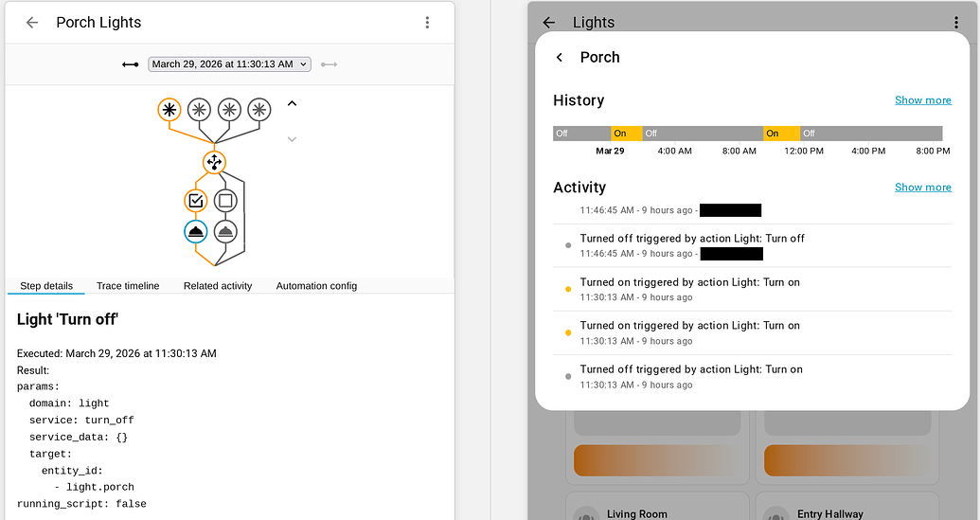Open trace timestamp dropdown March 29, 2026
This screenshot has width=980, height=520.
[x=229, y=64]
